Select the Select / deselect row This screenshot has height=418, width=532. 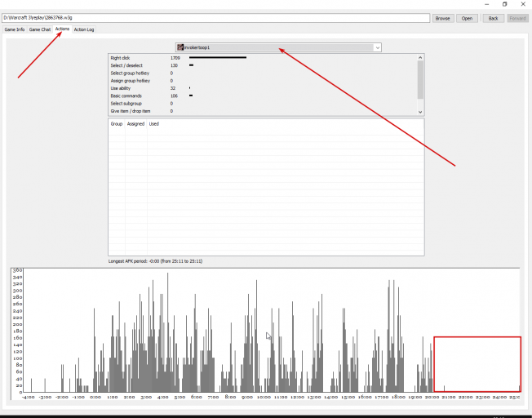[263, 65]
